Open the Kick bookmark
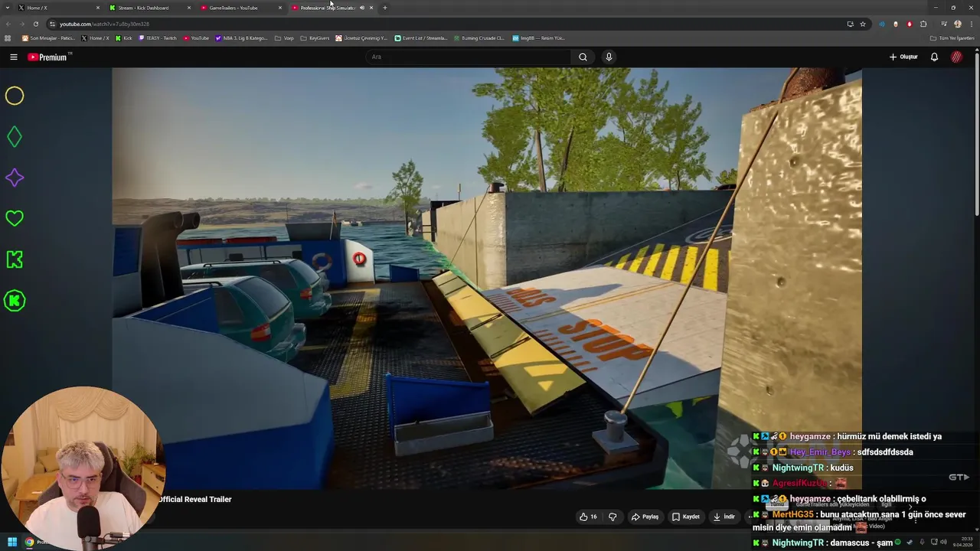The height and width of the screenshot is (551, 980). (x=123, y=37)
